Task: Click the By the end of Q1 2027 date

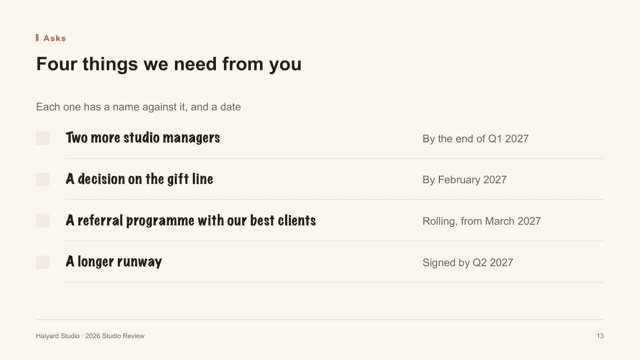Action: click(x=476, y=139)
